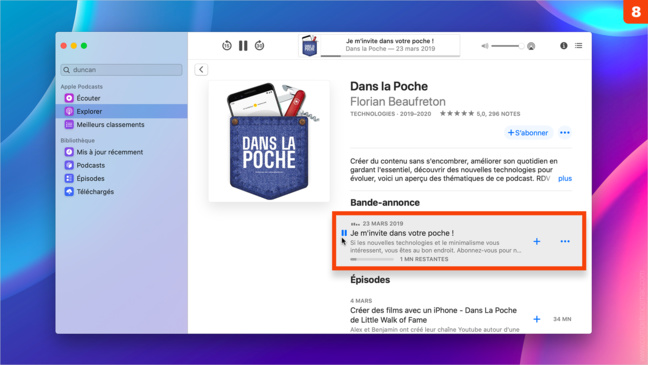This screenshot has width=648, height=365.
Task: Add Créer des films episode to library
Action: (536, 319)
